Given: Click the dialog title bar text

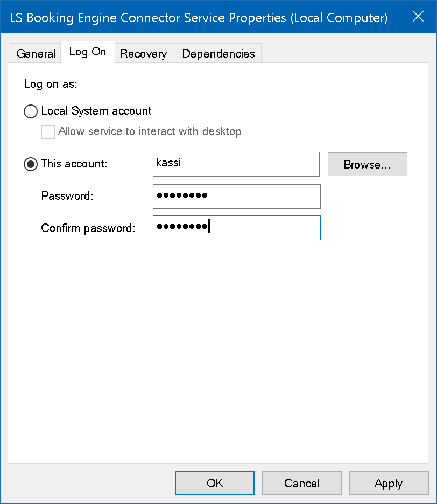Looking at the screenshot, I should [x=198, y=18].
